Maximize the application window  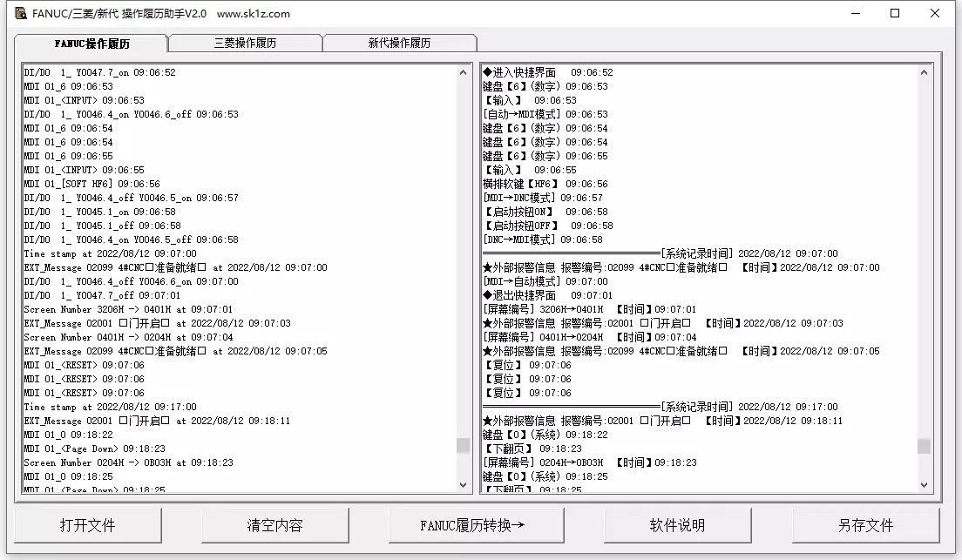[895, 13]
